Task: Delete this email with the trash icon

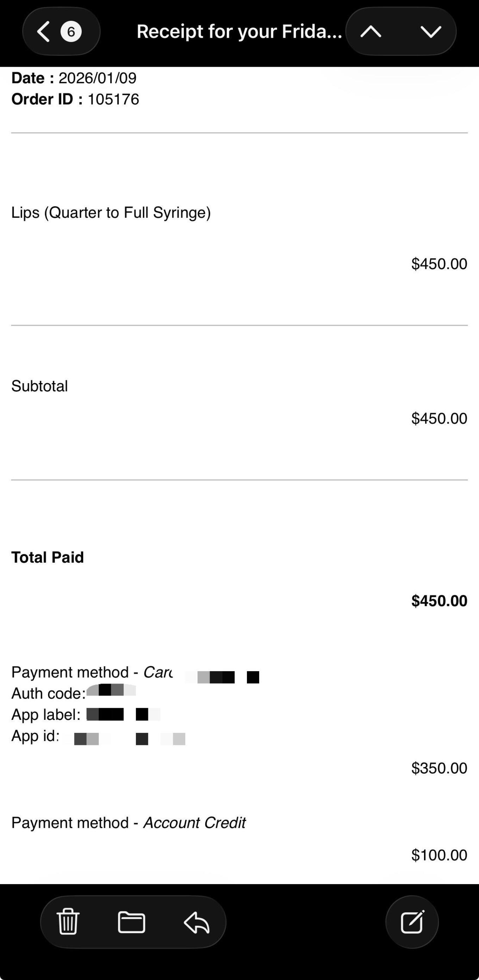Action: coord(68,922)
